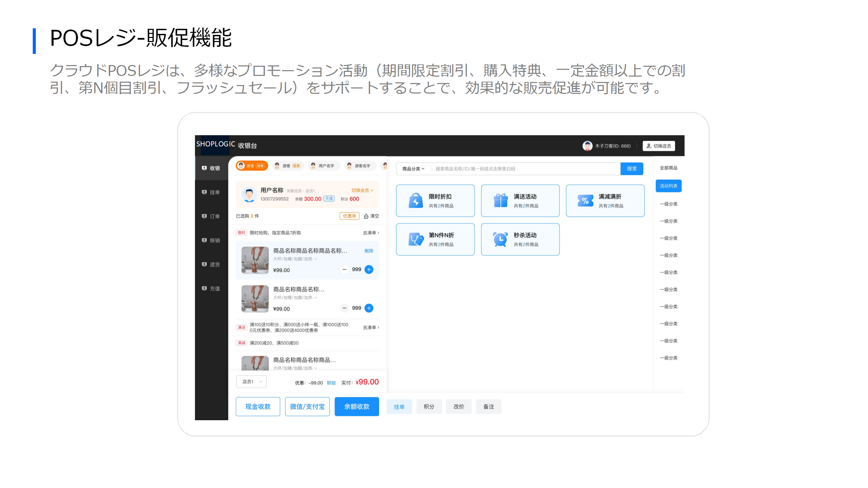Screen dimensions: 868x488
Task: Click the plus icon on first cart item
Action: coord(369,269)
